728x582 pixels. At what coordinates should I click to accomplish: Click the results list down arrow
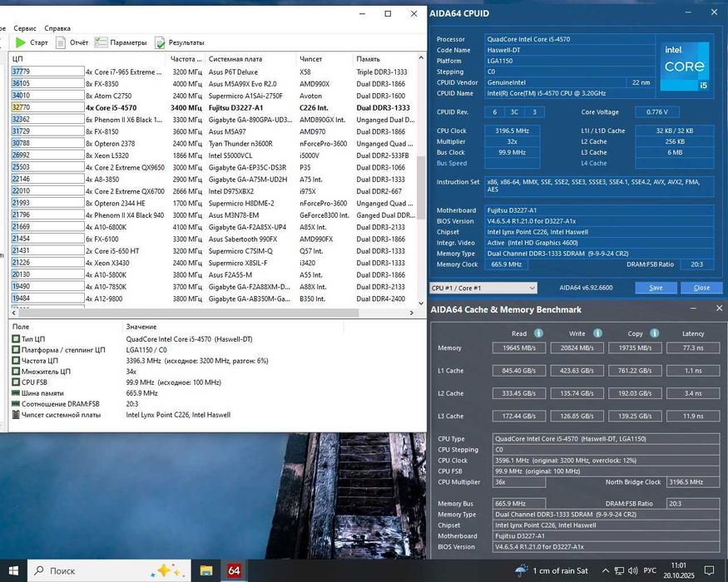pos(421,303)
